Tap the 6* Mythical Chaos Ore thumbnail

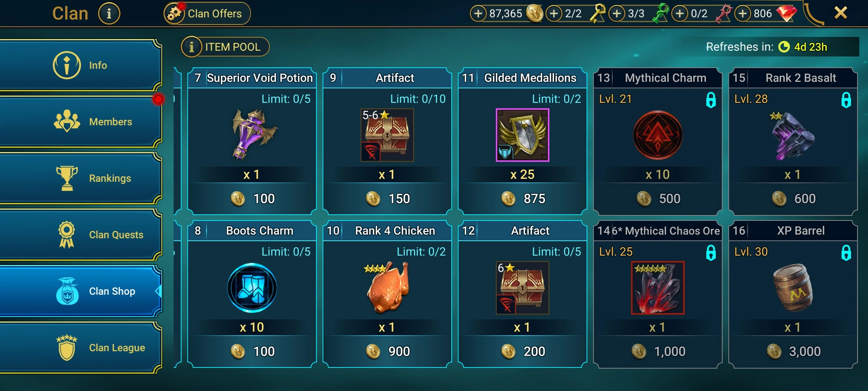658,288
